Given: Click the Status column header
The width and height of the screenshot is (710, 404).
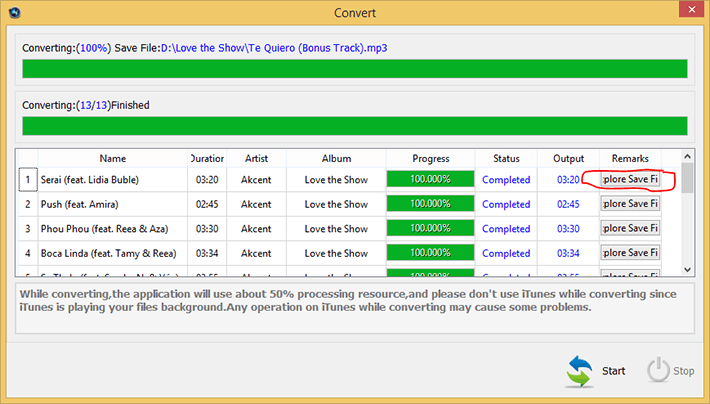Looking at the screenshot, I should click(x=506, y=159).
